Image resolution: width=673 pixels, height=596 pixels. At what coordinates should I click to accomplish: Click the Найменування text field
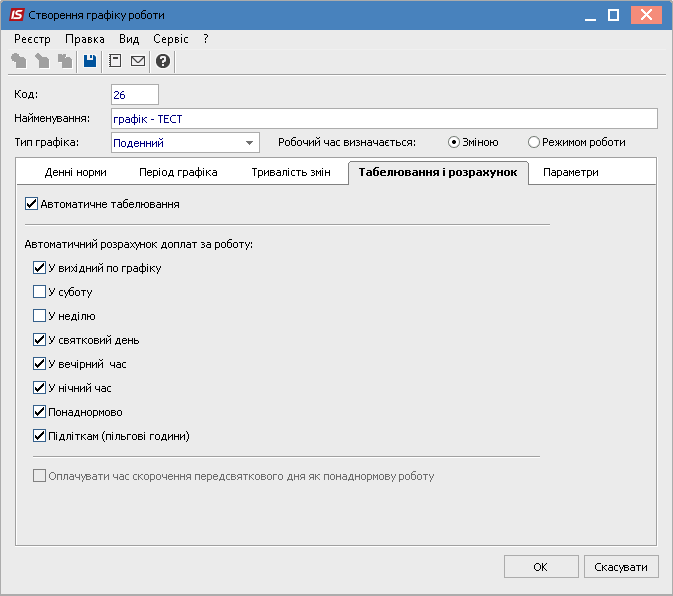(384, 119)
